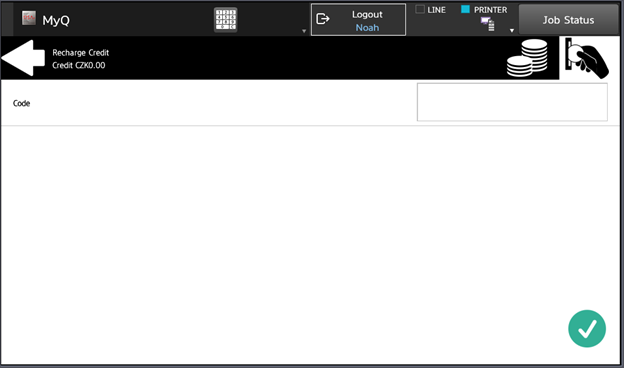Viewport: 624px width, 368px height.
Task: Click the Code field label
Action: (x=21, y=103)
